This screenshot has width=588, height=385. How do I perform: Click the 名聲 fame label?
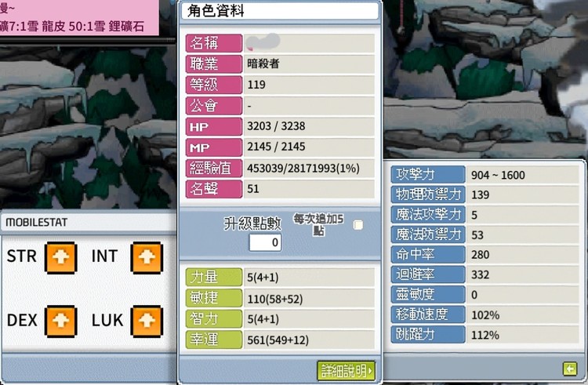point(214,189)
